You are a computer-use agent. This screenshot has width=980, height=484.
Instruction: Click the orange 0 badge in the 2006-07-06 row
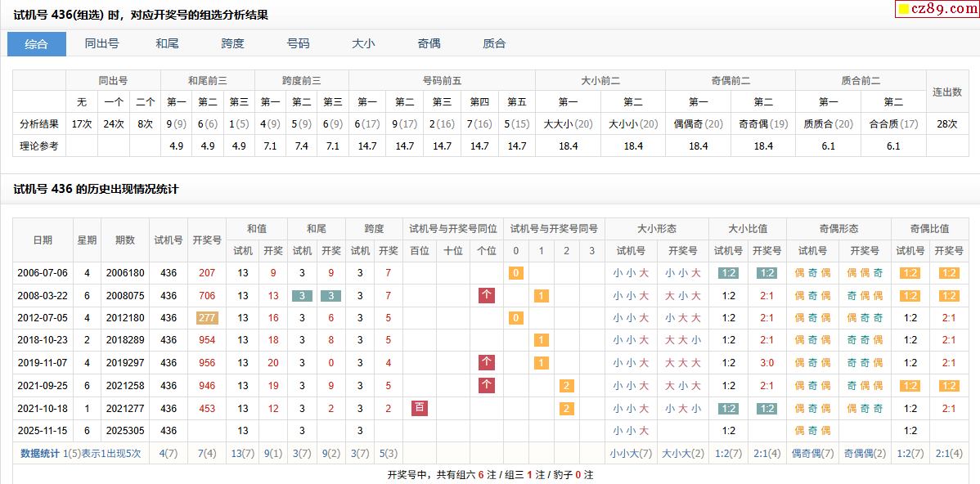tap(515, 273)
